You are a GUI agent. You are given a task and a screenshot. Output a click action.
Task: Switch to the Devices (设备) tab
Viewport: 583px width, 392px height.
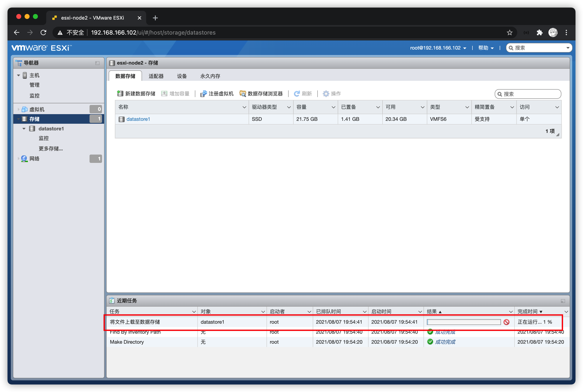click(182, 76)
